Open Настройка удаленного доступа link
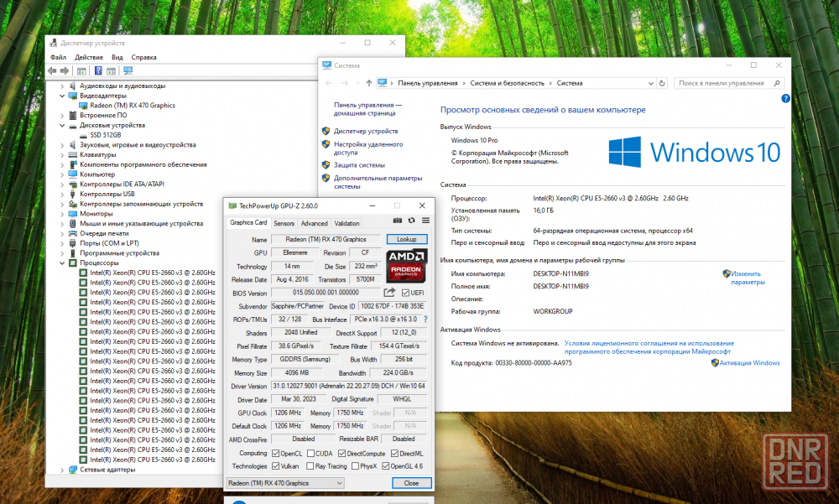Viewport: 839px width, 504px height. [x=368, y=148]
